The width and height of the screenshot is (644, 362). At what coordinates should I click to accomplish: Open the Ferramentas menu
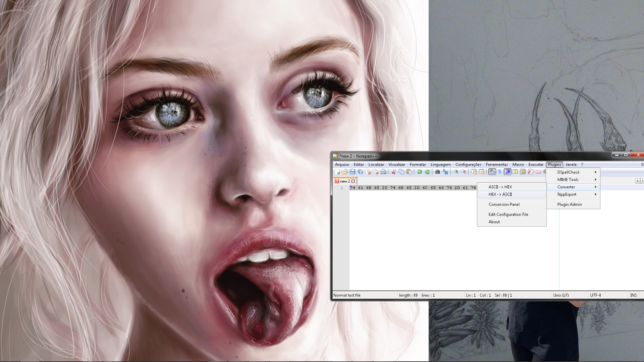[497, 165]
